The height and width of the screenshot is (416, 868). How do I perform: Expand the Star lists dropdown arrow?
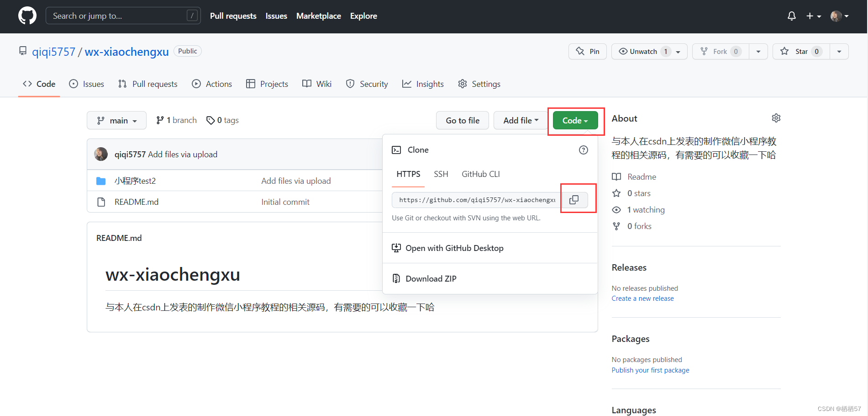click(839, 51)
